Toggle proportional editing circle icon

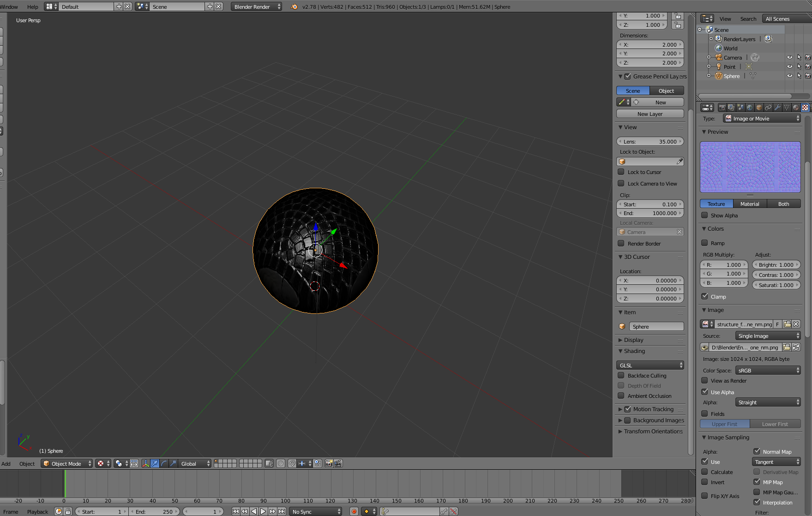[x=281, y=463]
